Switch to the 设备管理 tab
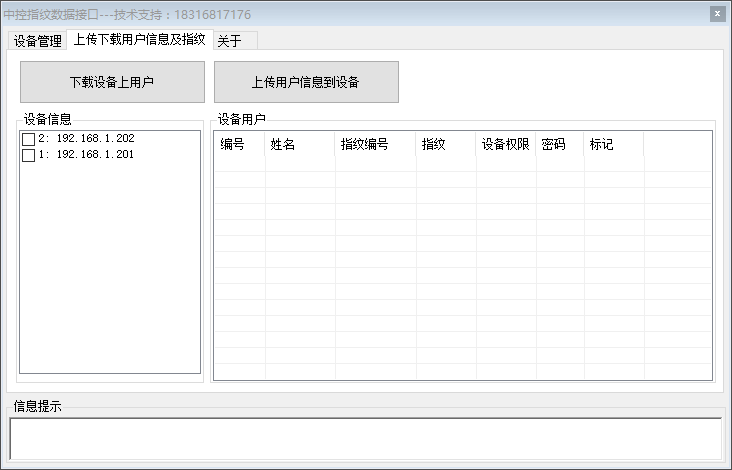This screenshot has width=732, height=470. pyautogui.click(x=38, y=41)
